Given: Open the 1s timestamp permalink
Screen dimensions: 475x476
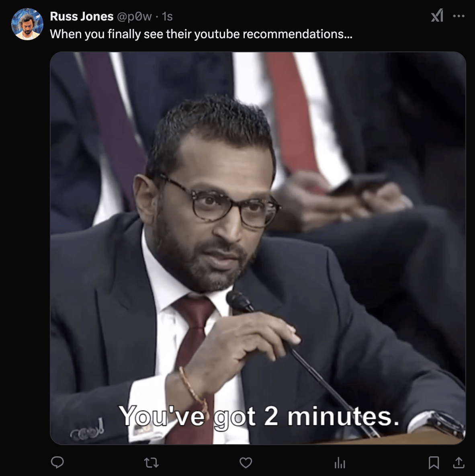Looking at the screenshot, I should click(x=167, y=16).
